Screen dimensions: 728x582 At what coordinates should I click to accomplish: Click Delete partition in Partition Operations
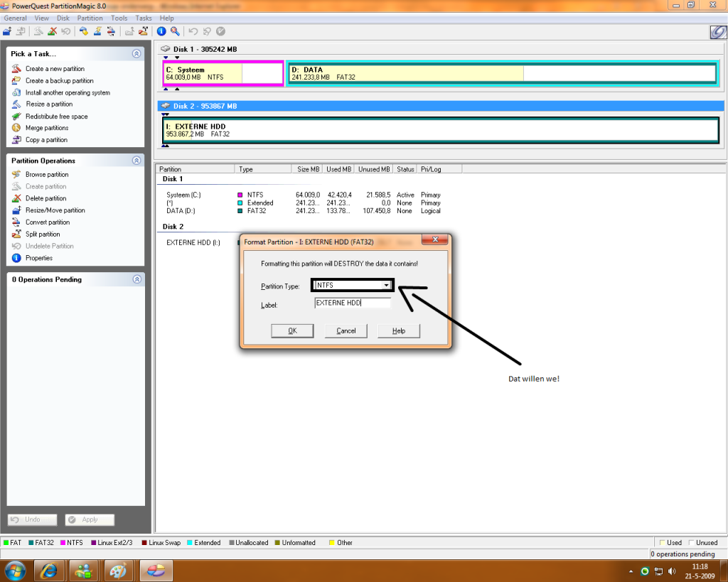(45, 198)
